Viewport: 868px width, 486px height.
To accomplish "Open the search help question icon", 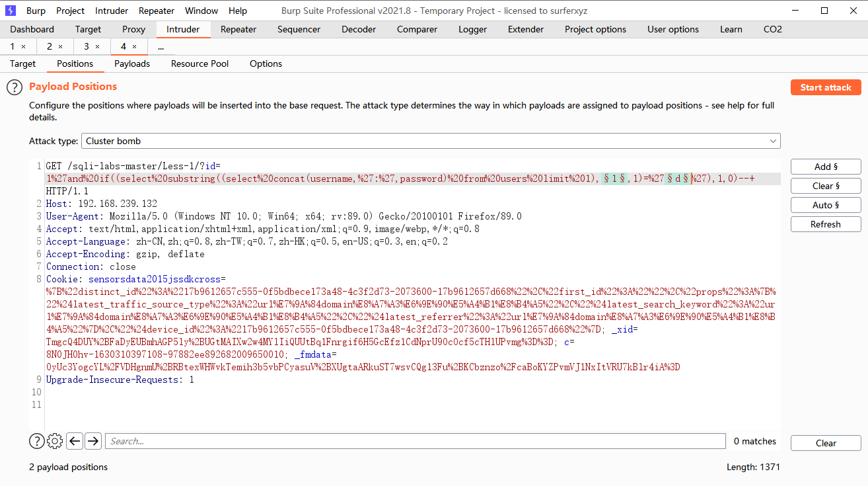I will pyautogui.click(x=36, y=441).
